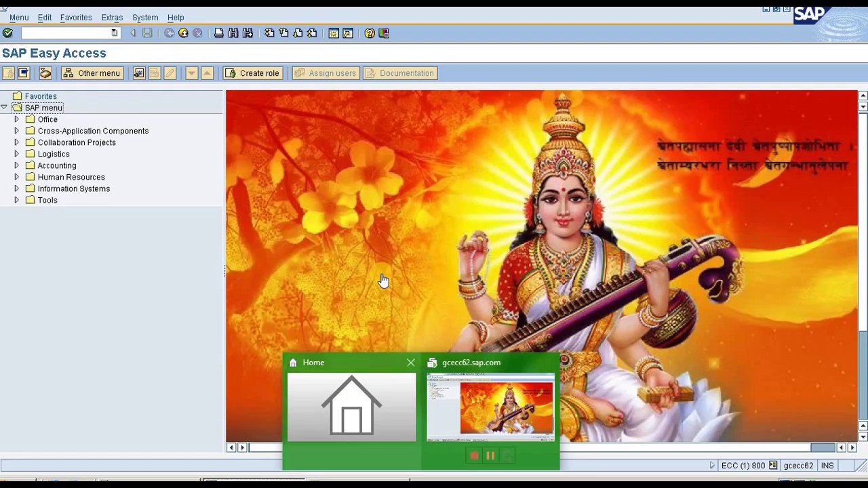Open the command field history dropdown

[114, 33]
